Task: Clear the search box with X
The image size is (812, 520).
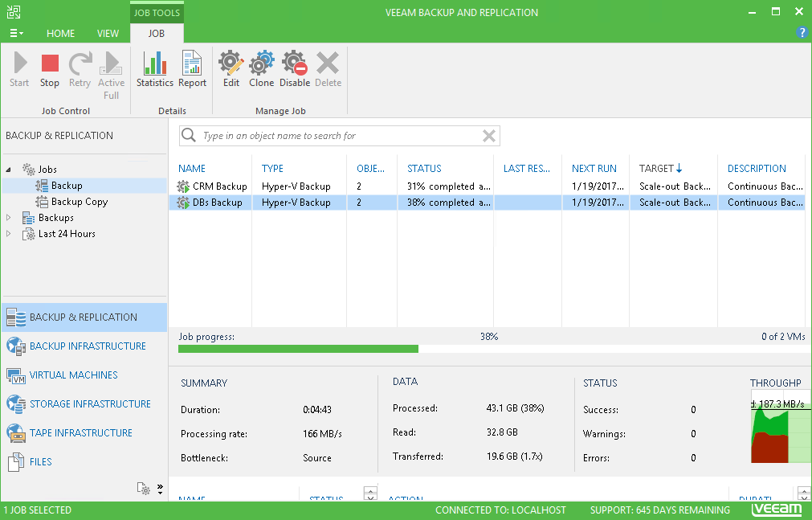Action: click(x=489, y=136)
